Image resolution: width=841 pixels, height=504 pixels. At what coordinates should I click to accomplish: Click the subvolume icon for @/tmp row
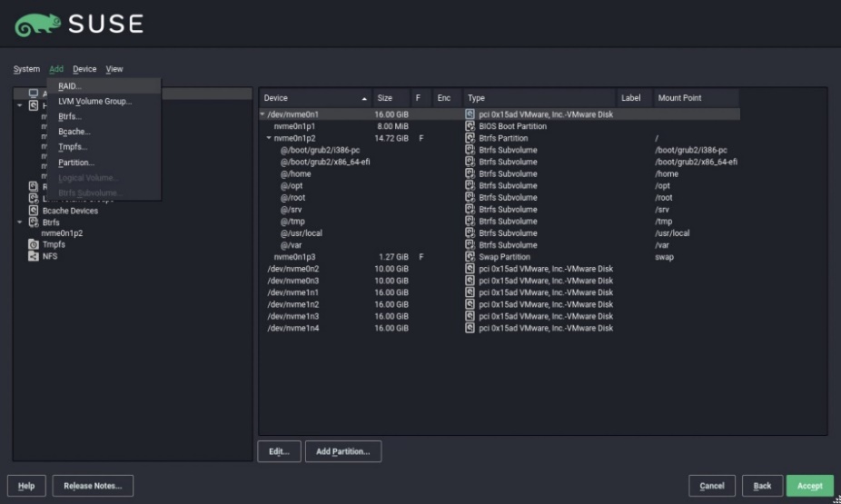(x=470, y=221)
